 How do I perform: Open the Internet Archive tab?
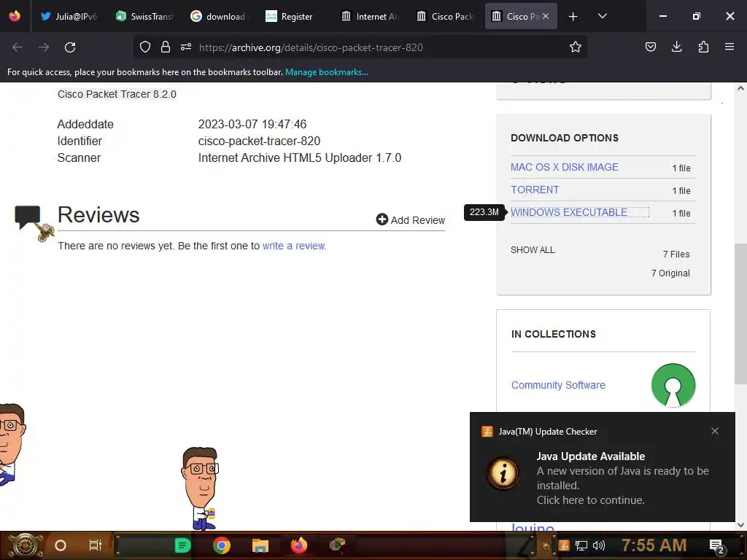click(370, 16)
